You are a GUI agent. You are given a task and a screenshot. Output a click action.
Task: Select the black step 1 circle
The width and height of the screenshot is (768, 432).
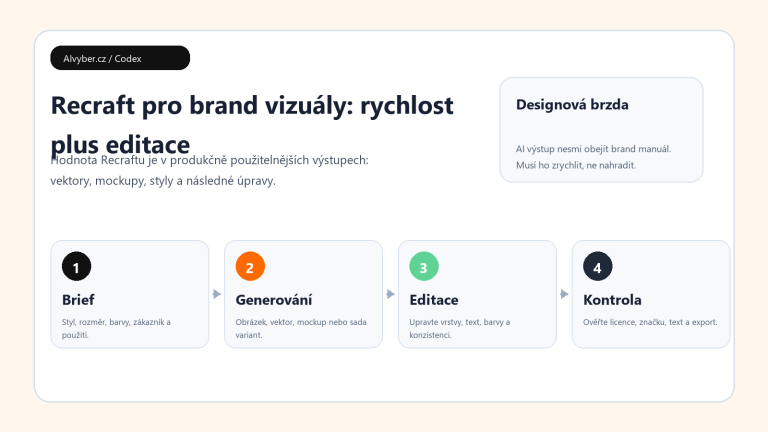[x=76, y=266]
